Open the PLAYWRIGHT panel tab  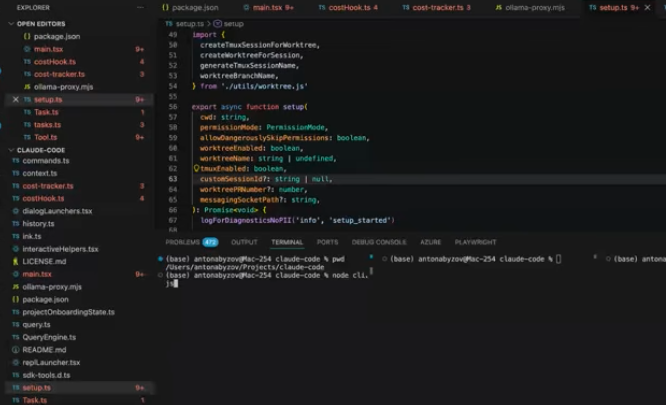click(475, 242)
